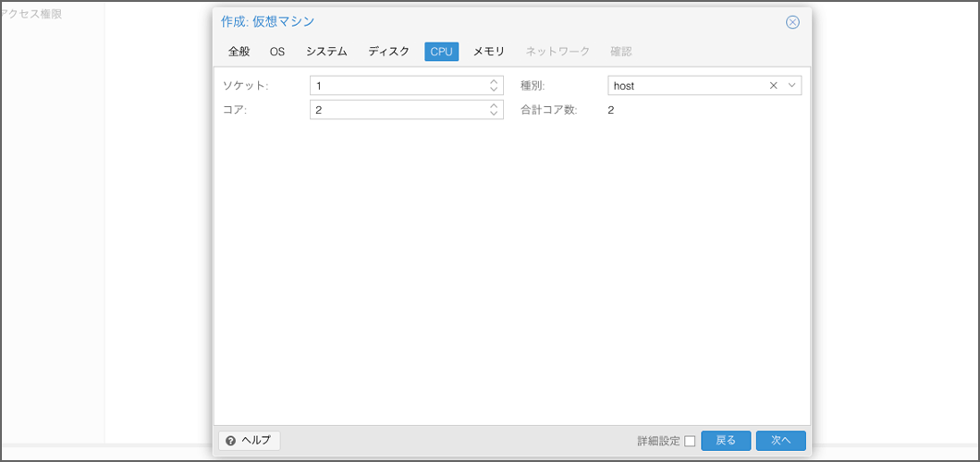The image size is (980, 462).
Task: Close the VM creation dialog
Action: (x=792, y=22)
